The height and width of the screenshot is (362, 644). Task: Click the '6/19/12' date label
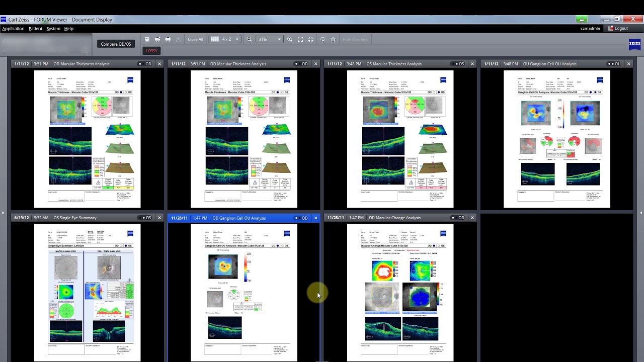click(x=21, y=218)
